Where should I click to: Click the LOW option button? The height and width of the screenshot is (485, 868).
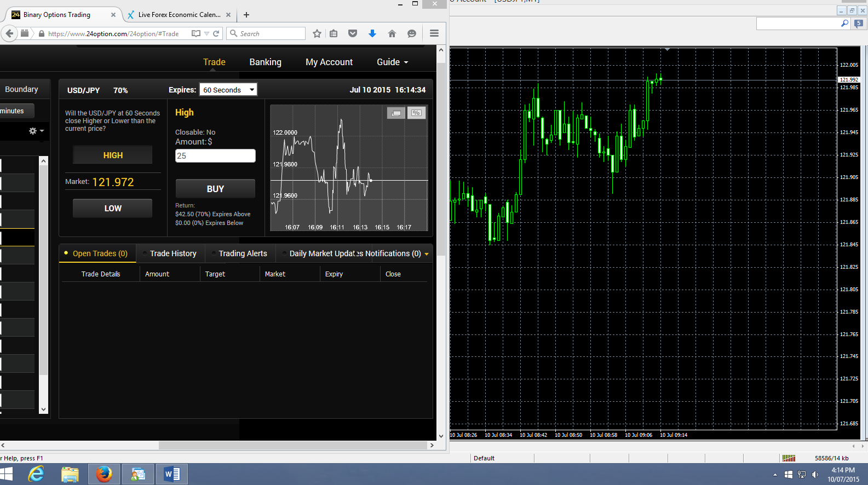[x=113, y=208]
